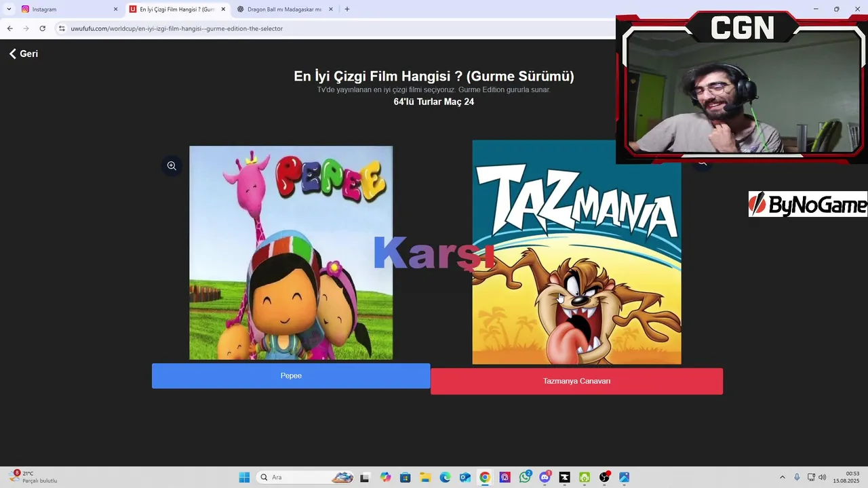Screen dimensions: 868x488
Task: Click the Tazmania cartoon picture
Action: [x=576, y=252]
